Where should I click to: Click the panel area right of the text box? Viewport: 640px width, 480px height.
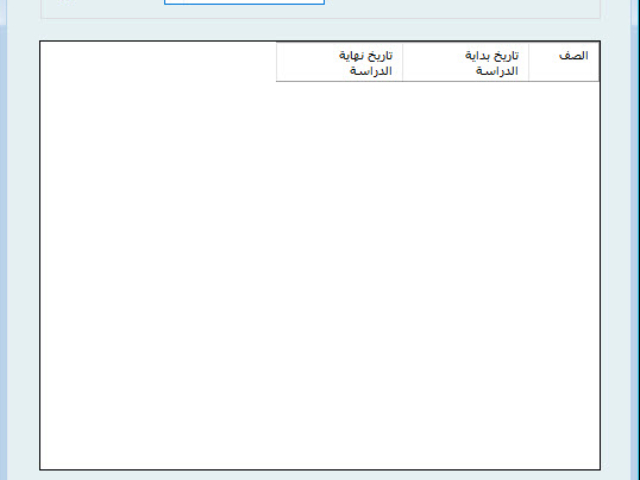point(460,7)
